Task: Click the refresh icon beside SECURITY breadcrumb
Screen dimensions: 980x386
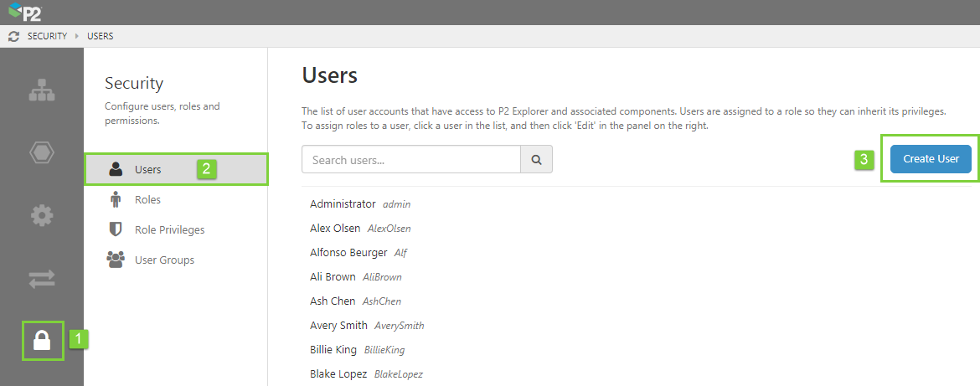Action: tap(13, 37)
